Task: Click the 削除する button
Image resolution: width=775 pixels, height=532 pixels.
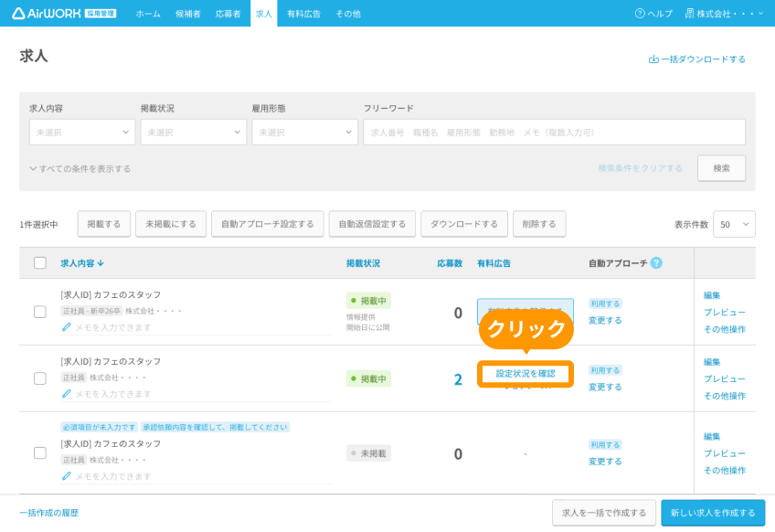Action: pyautogui.click(x=539, y=224)
